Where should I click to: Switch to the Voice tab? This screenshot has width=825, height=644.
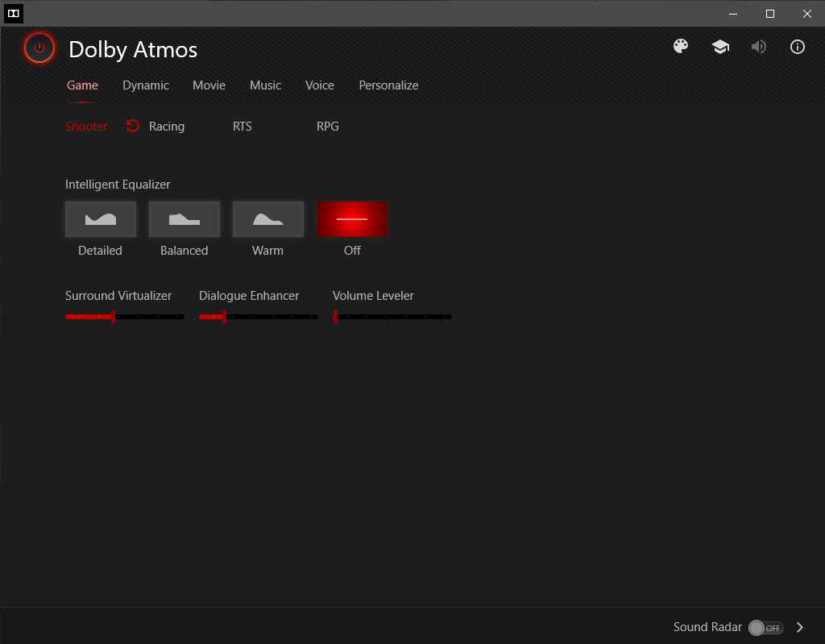coord(320,85)
